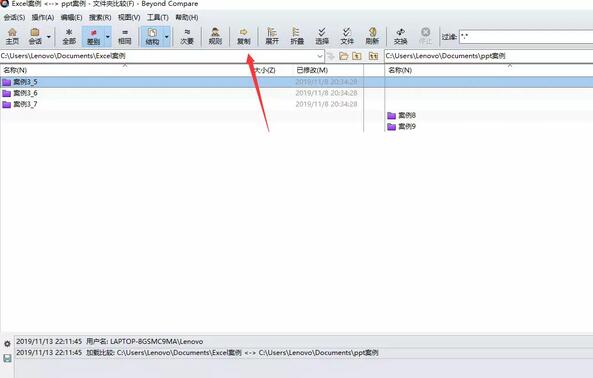Open the 编辑(E) menu
Viewport: 593px width, 378px height.
pyautogui.click(x=71, y=17)
